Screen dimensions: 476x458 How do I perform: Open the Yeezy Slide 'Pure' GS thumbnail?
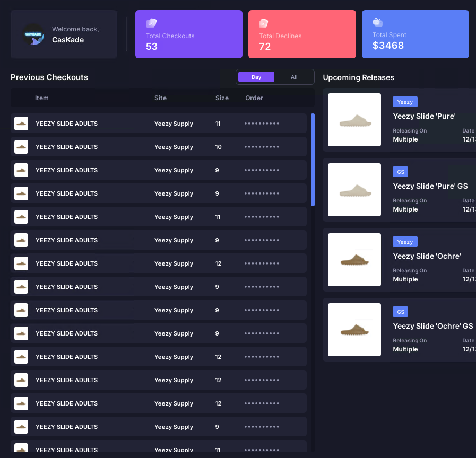(354, 190)
